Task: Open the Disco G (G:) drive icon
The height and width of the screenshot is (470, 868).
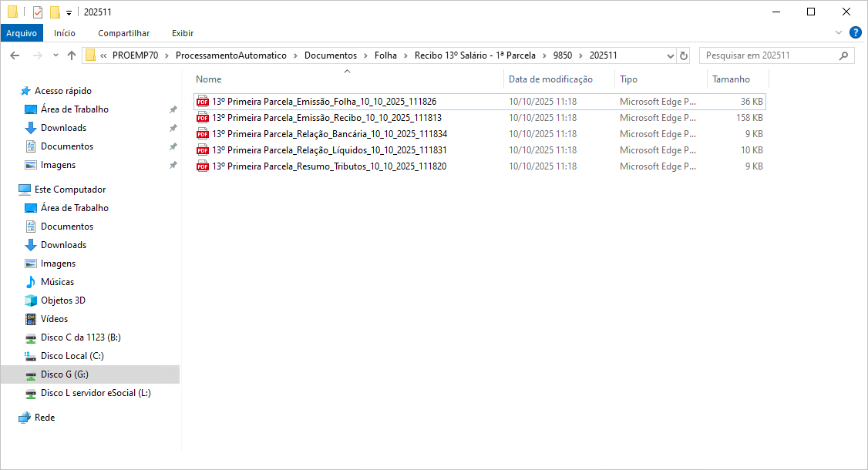Action: click(31, 374)
